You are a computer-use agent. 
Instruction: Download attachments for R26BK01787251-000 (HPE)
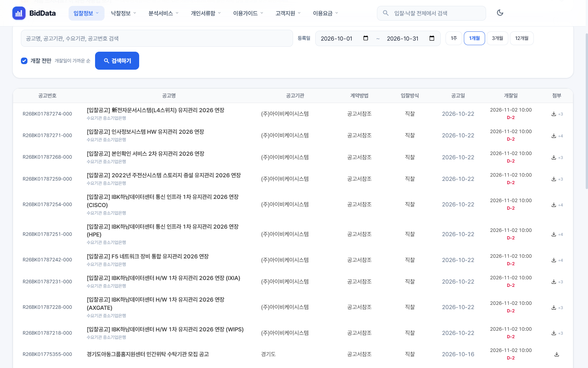pos(554,234)
